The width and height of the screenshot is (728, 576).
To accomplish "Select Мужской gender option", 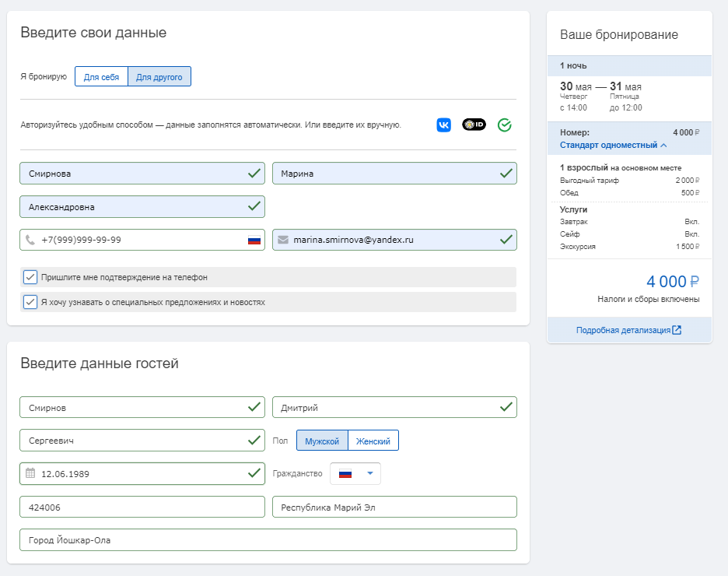I will tap(322, 441).
